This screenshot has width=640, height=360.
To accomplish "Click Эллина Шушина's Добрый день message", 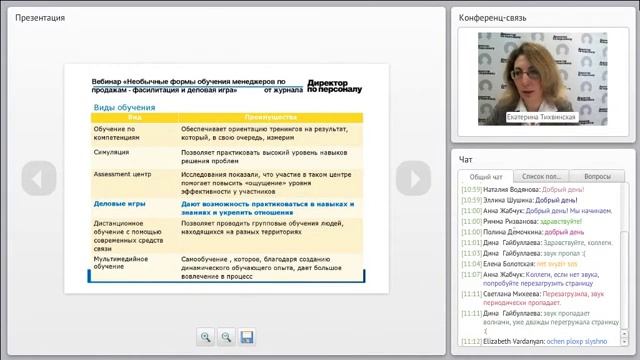I will (x=519, y=200).
